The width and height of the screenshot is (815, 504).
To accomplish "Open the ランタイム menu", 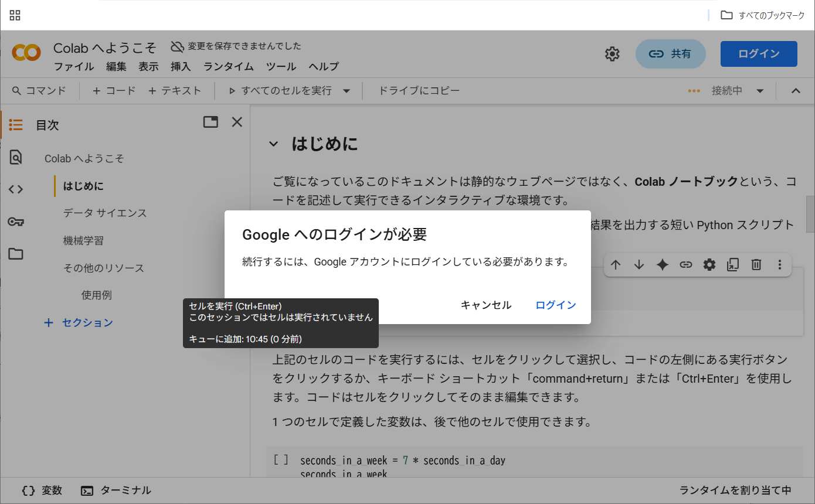I will coord(228,67).
